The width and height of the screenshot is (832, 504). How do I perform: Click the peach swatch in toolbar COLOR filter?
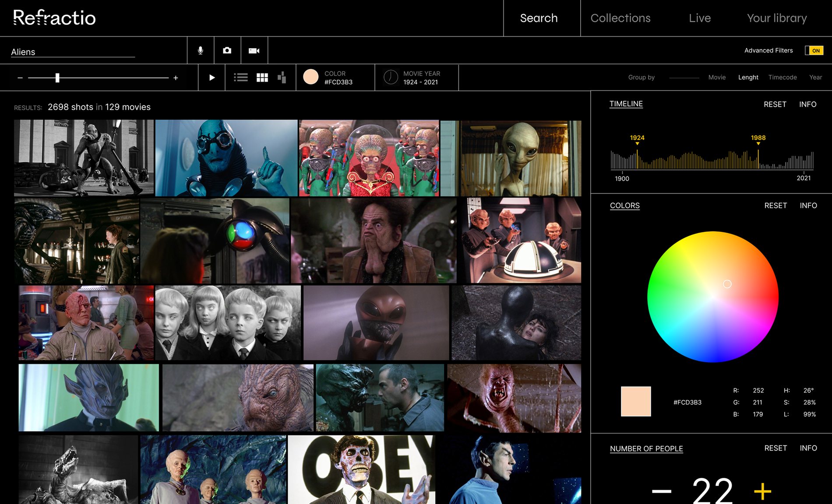(x=311, y=77)
